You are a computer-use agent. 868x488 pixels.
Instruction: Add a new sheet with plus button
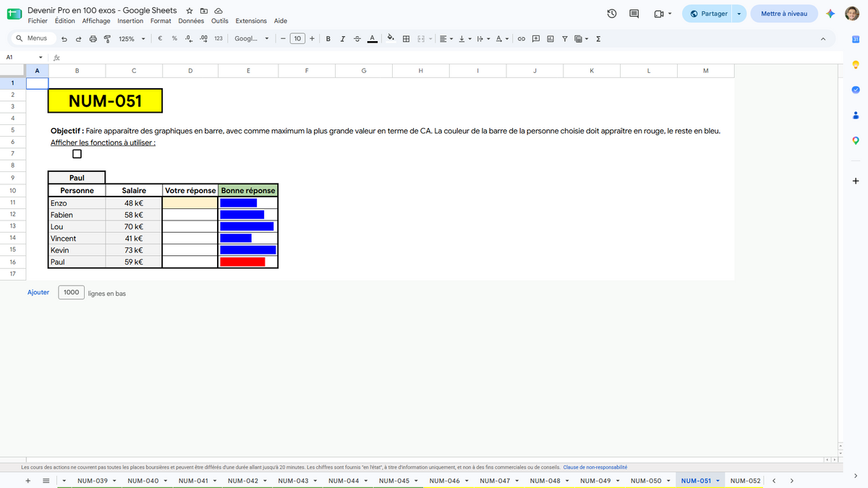click(27, 481)
